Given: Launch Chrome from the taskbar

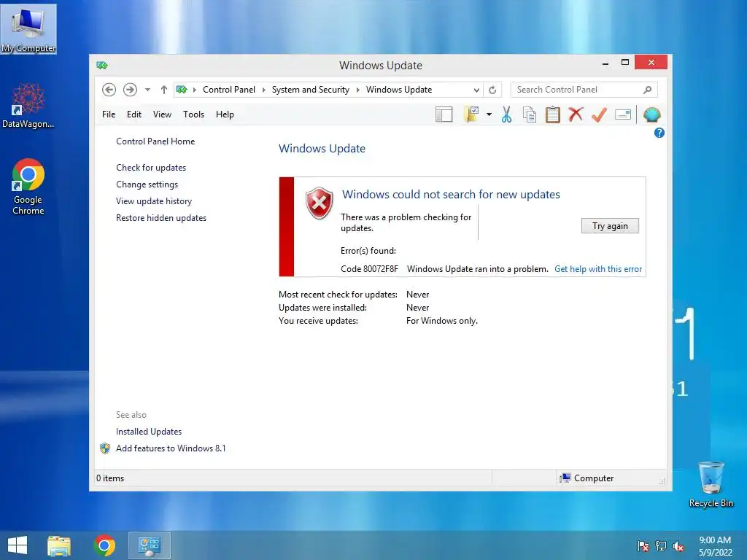Looking at the screenshot, I should click(104, 545).
